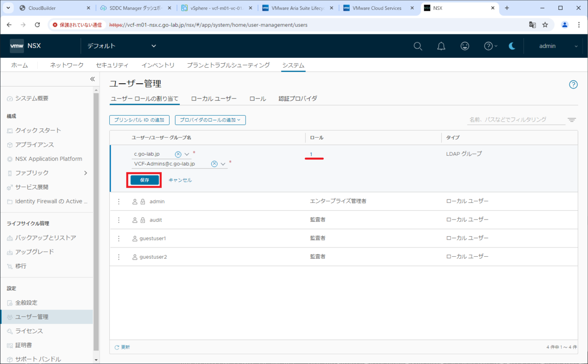Open the notifications bell icon

pyautogui.click(x=441, y=46)
